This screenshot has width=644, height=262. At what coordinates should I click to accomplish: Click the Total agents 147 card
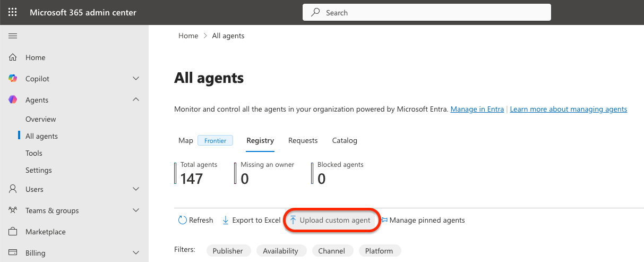click(x=196, y=173)
